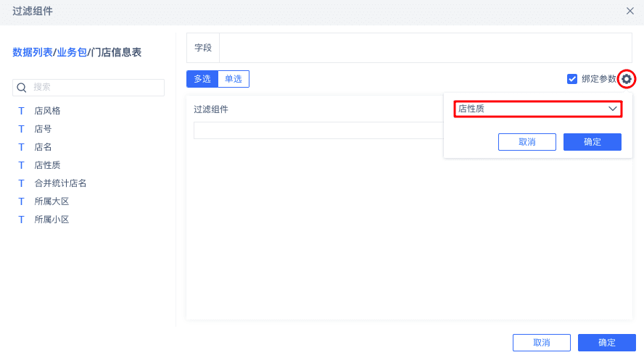The height and width of the screenshot is (355, 644).
Task: Click the gear settings icon beside 绑定参数
Action: tap(627, 79)
